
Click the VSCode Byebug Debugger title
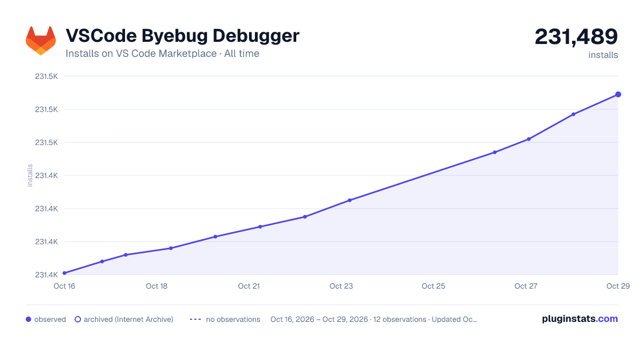[182, 36]
